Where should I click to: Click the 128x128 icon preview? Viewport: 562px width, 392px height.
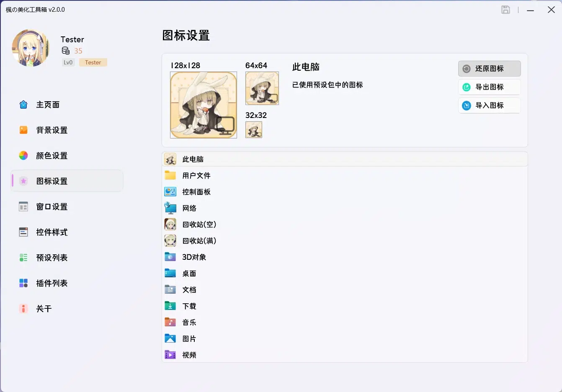pos(204,105)
